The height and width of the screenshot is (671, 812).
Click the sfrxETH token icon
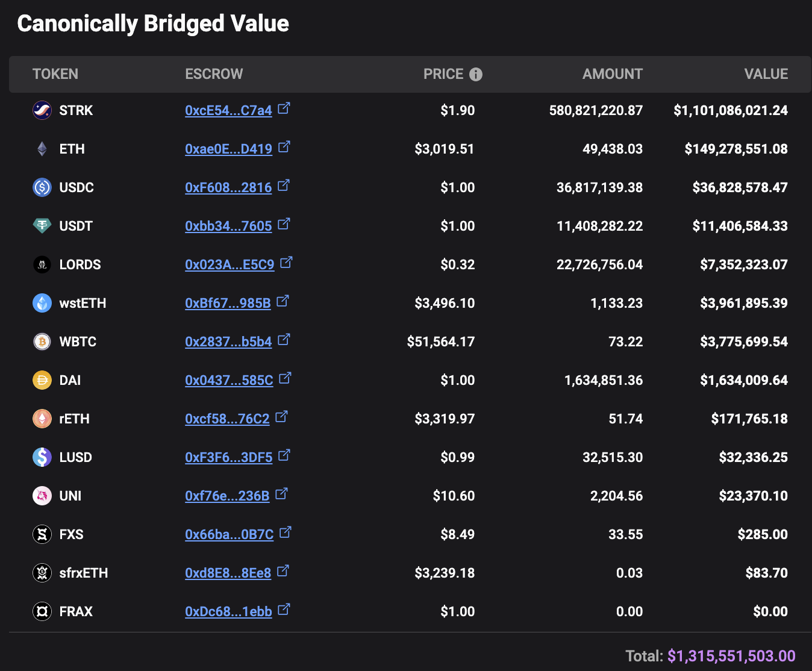click(x=42, y=573)
